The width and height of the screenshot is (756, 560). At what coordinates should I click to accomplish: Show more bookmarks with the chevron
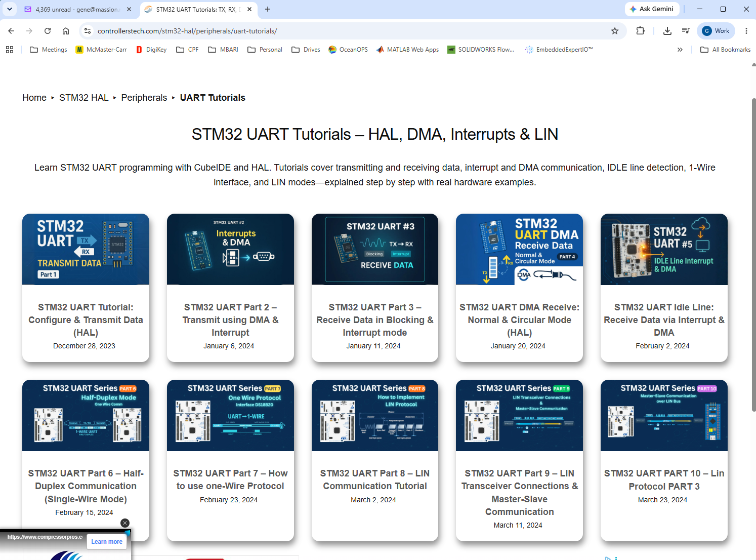(x=680, y=50)
